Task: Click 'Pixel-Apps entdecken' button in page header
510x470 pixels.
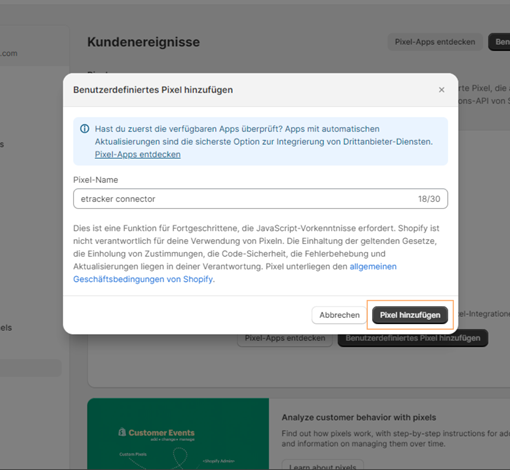Action: click(x=435, y=42)
